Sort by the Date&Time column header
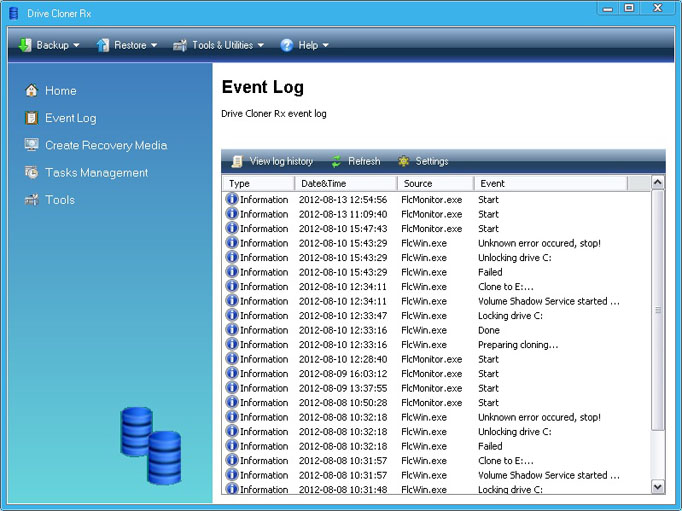682x511 pixels. pos(346,184)
